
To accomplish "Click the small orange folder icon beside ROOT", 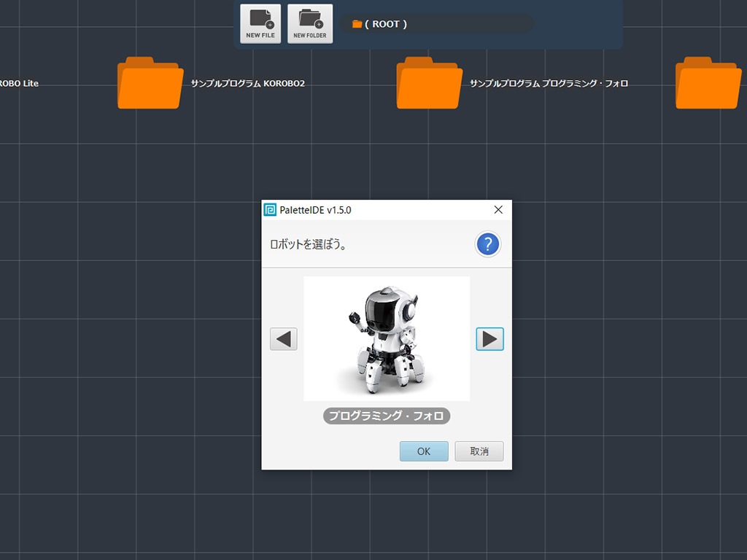I will [357, 24].
